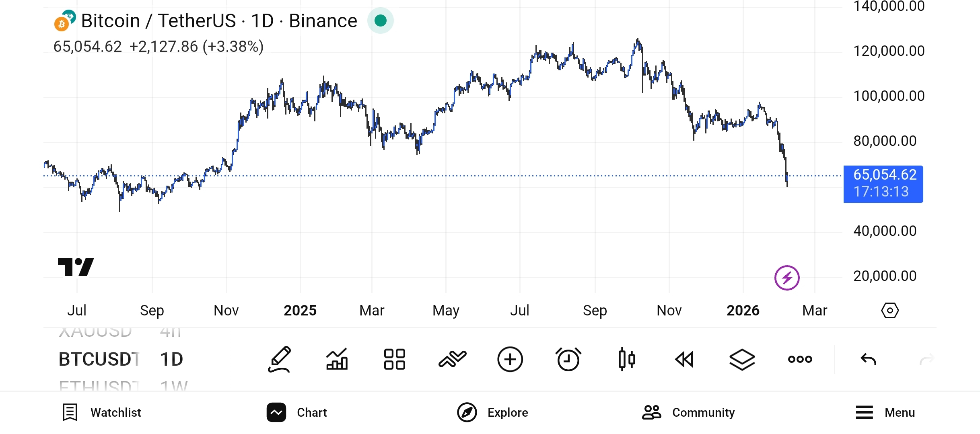This screenshot has width=980, height=434.
Task: Open the object tree layers icon
Action: [742, 359]
